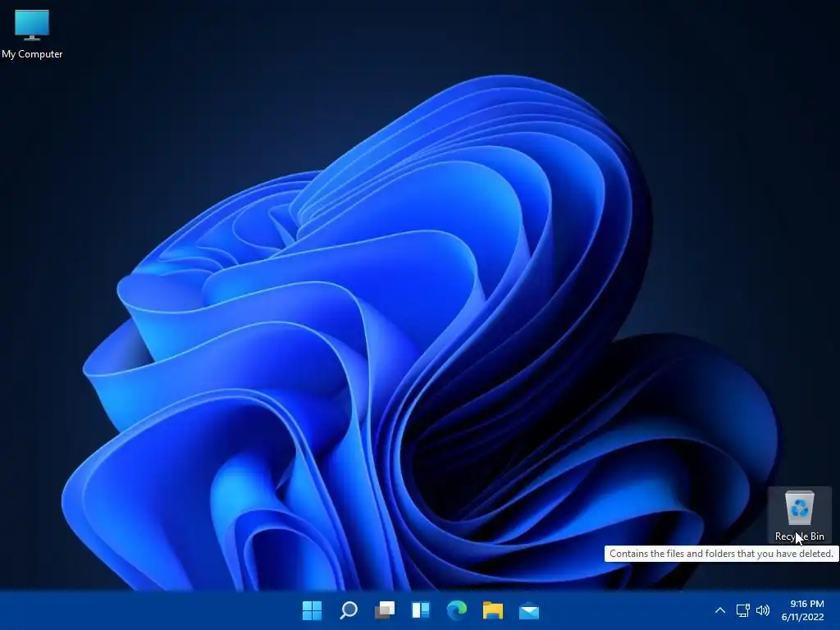Show hidden system tray icons

coord(720,610)
